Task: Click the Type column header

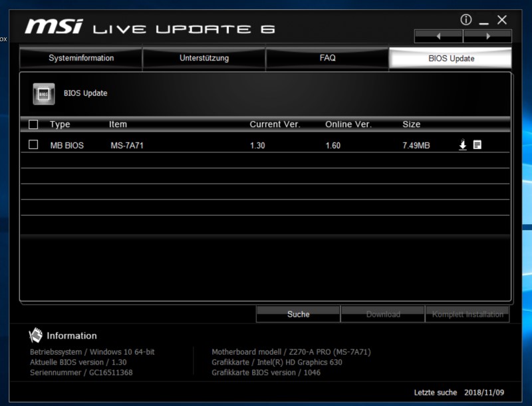Action: pyautogui.click(x=60, y=124)
